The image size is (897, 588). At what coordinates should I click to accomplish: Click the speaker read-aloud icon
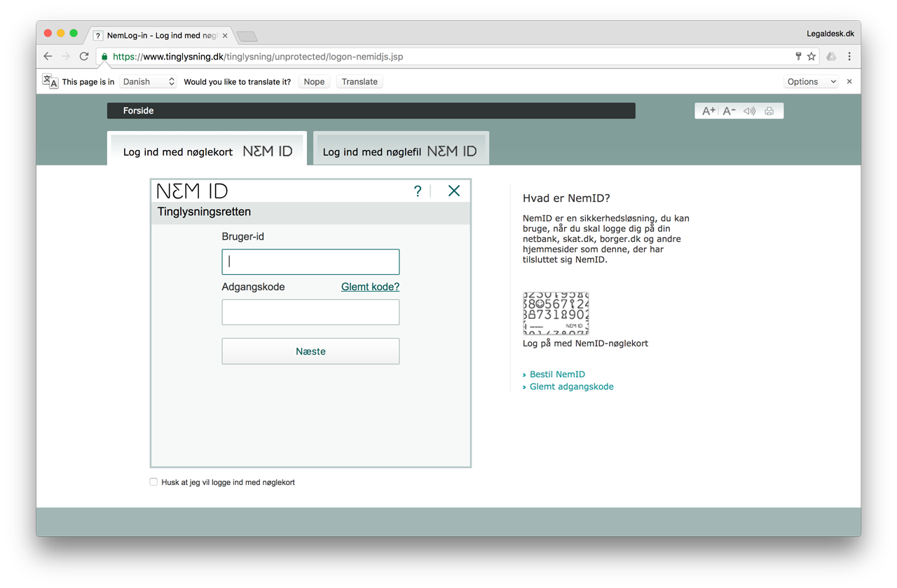pos(750,111)
